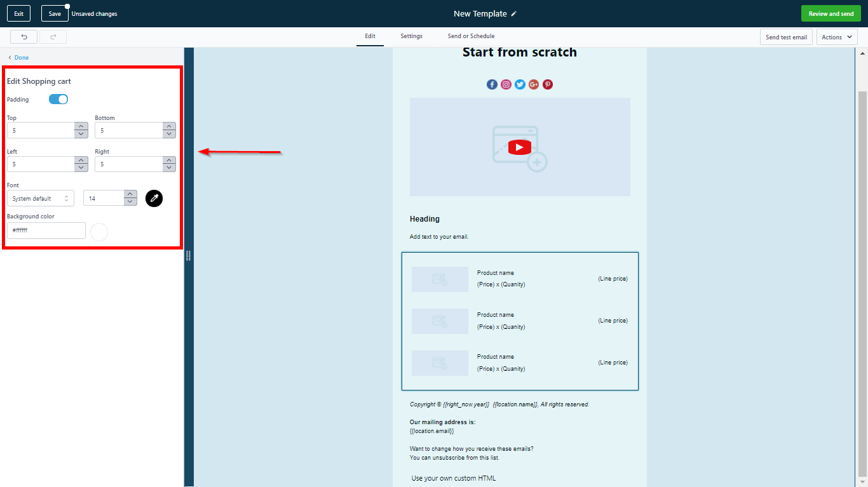Switch to the Settings tab
The image size is (868, 487).
pos(411,36)
